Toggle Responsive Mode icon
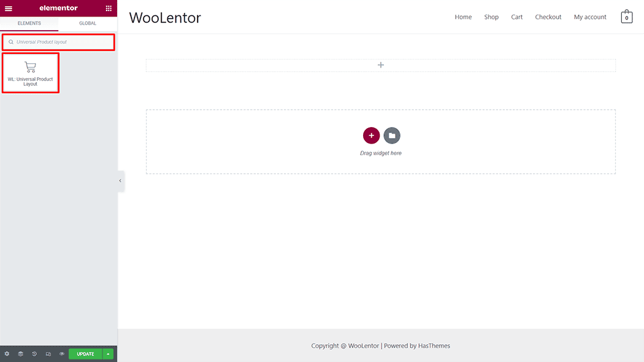 [x=48, y=354]
